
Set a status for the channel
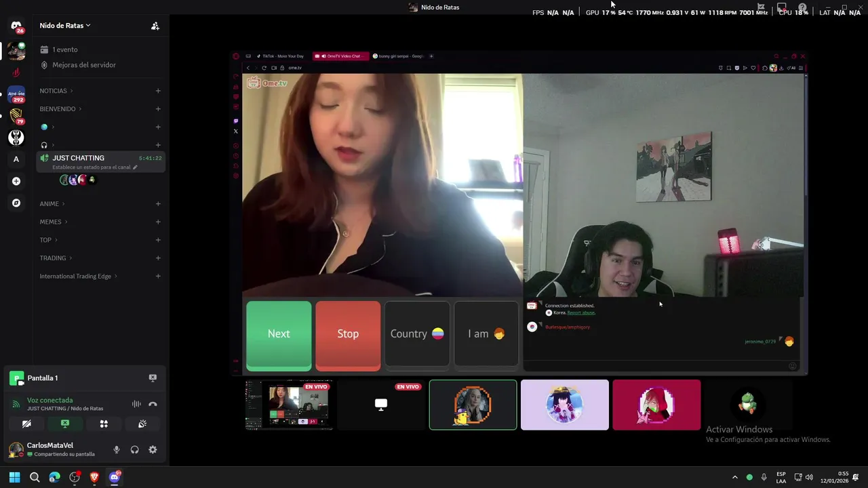click(95, 167)
